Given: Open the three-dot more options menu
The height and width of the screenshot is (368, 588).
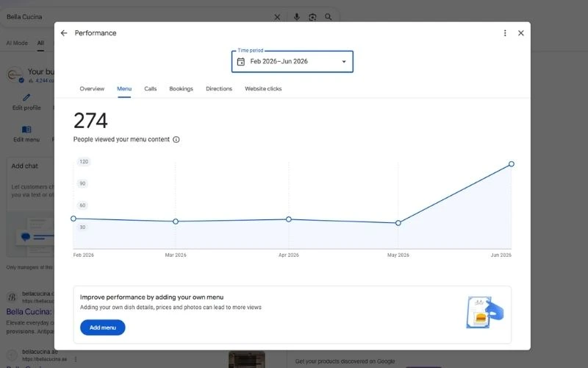Looking at the screenshot, I should click(x=505, y=33).
